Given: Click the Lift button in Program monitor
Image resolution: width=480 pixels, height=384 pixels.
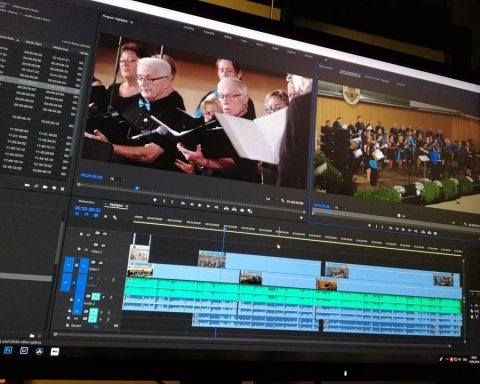Looking at the screenshot, I should (226, 208).
